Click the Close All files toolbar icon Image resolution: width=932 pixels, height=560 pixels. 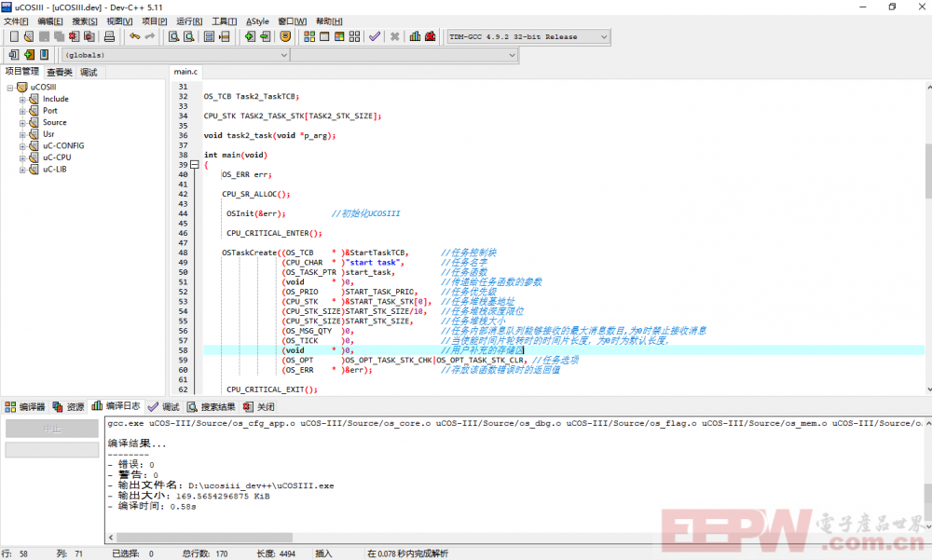[89, 37]
